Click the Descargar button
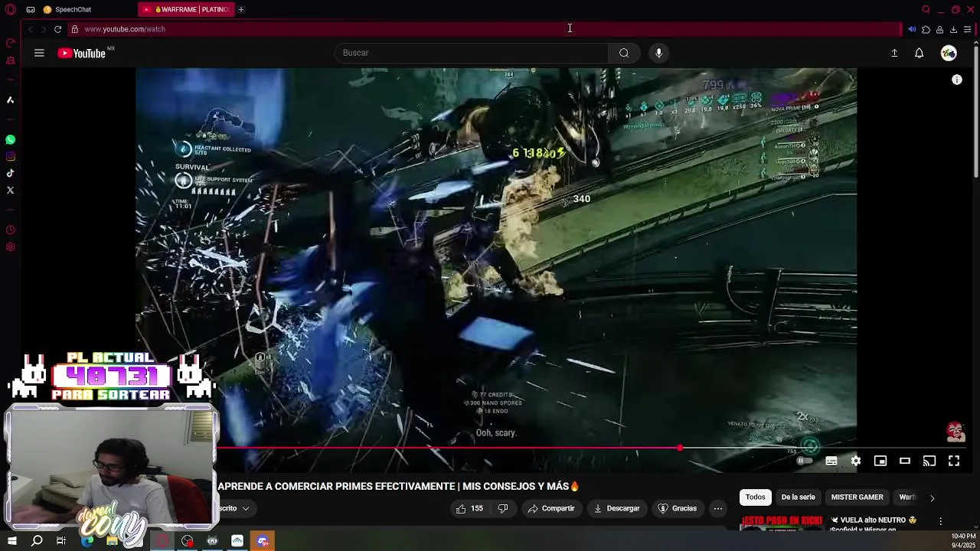 pyautogui.click(x=616, y=508)
